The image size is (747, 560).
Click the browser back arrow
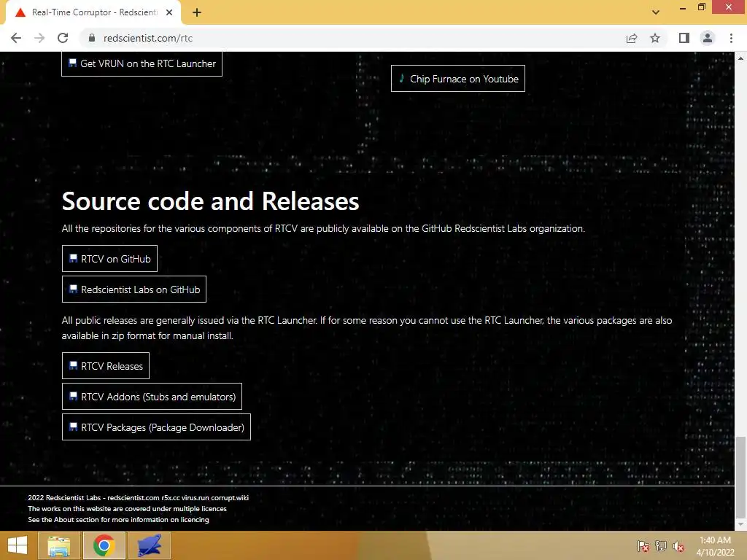16,38
